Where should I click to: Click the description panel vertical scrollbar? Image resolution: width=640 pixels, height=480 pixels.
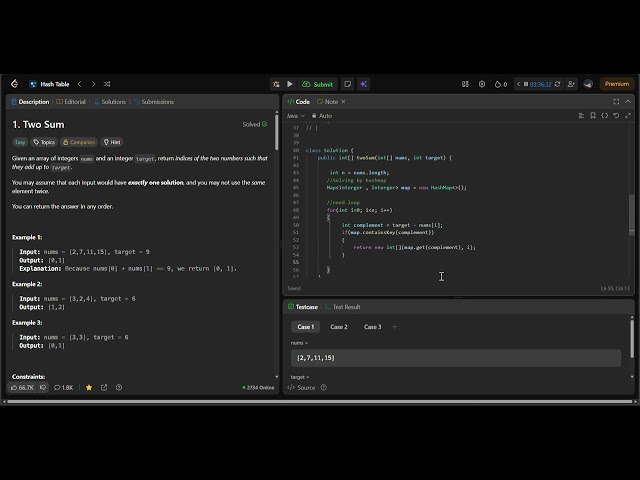[x=277, y=131]
